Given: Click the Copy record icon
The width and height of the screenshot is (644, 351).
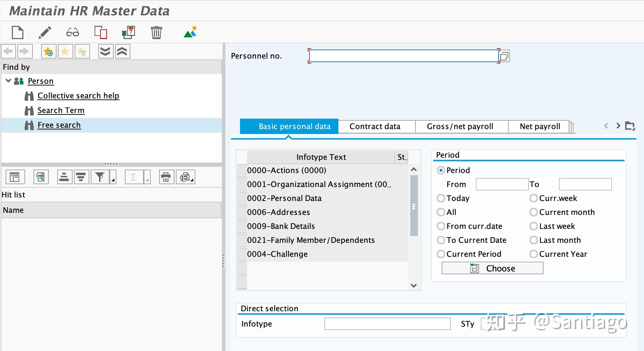Looking at the screenshot, I should [100, 32].
